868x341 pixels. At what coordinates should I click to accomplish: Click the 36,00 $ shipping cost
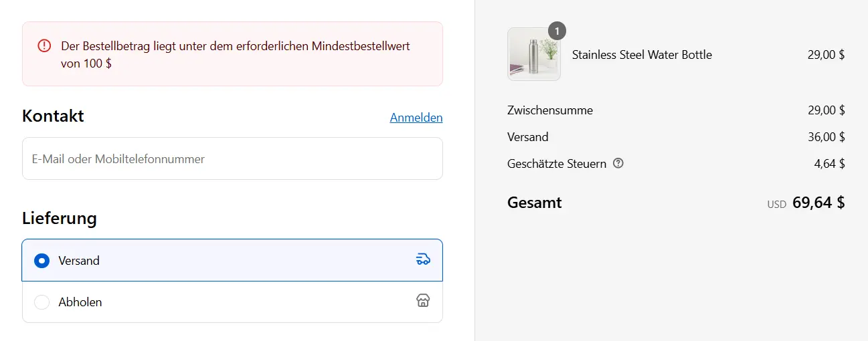click(x=826, y=137)
